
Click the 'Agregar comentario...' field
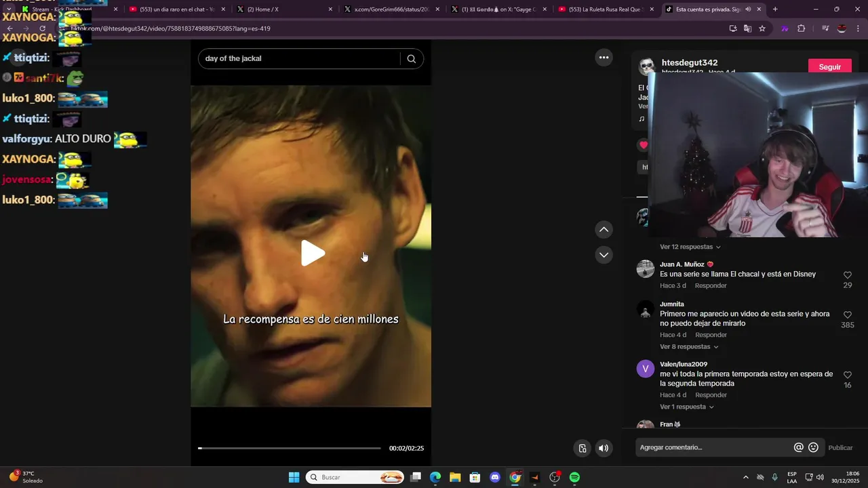[x=712, y=447]
